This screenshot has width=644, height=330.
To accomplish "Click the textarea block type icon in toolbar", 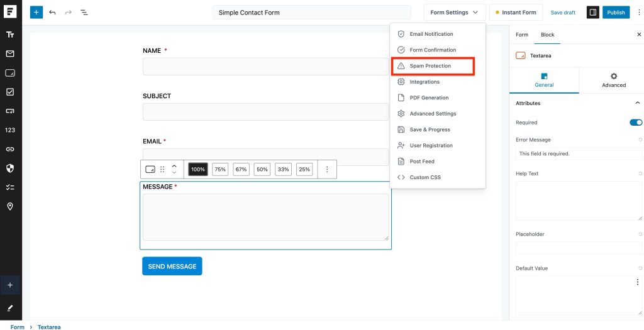I will coord(150,169).
